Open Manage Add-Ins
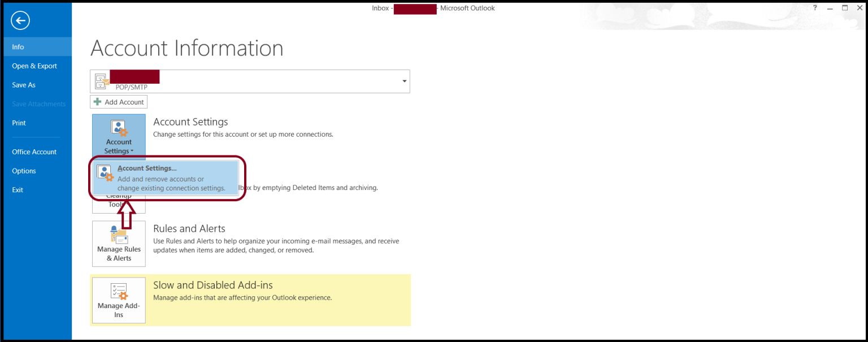The image size is (868, 342). point(119,300)
